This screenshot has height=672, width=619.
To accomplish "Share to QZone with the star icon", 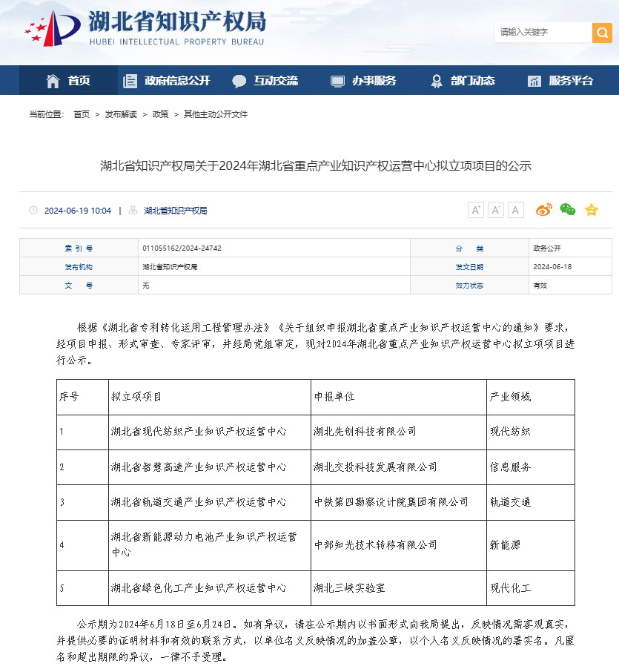I will [x=591, y=210].
